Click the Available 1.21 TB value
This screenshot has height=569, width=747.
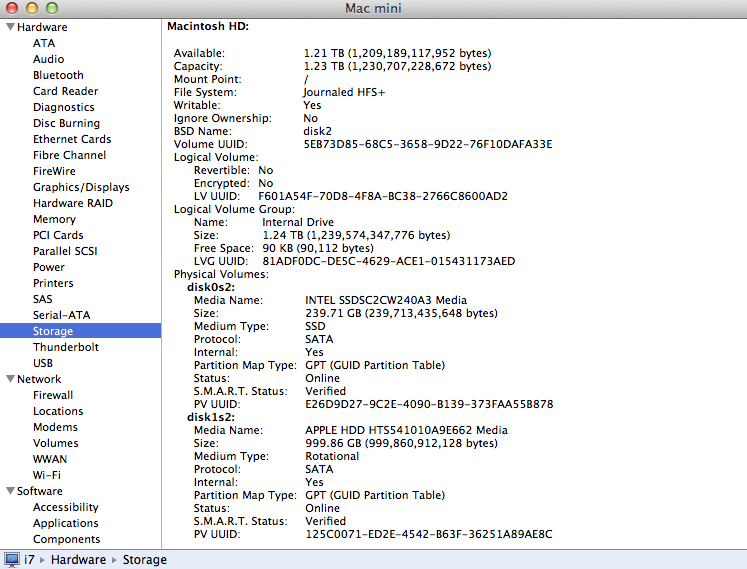click(397, 53)
